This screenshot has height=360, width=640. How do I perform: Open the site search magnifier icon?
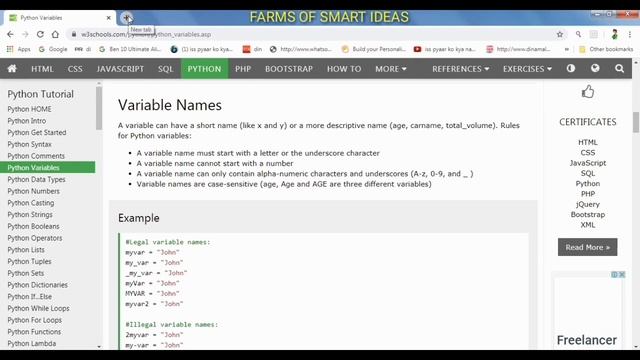(x=619, y=69)
